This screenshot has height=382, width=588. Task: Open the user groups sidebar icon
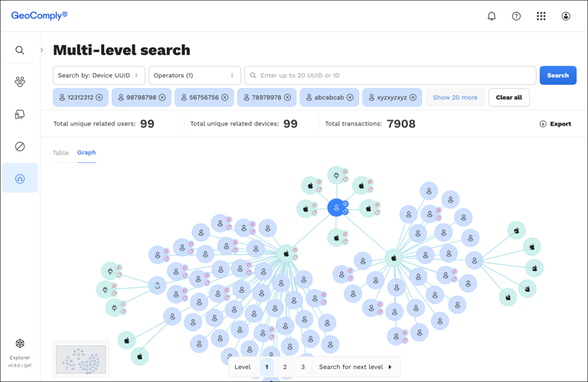point(20,82)
